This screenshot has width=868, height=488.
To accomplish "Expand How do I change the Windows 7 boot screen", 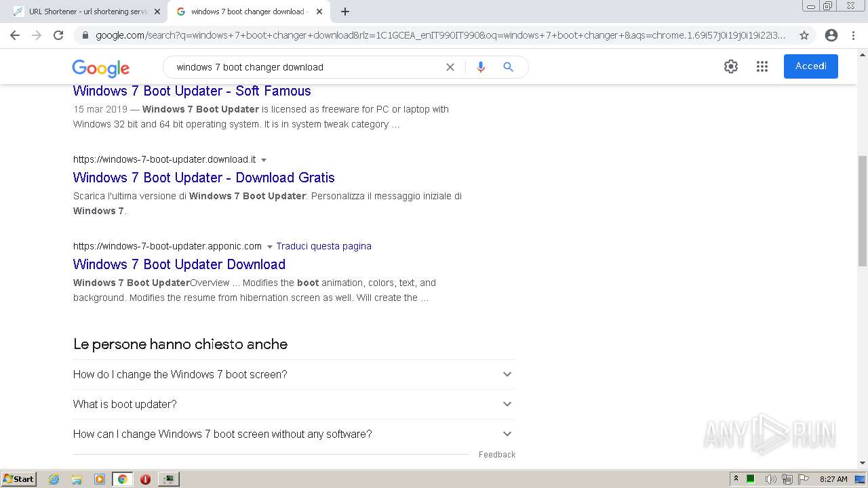I will point(294,374).
